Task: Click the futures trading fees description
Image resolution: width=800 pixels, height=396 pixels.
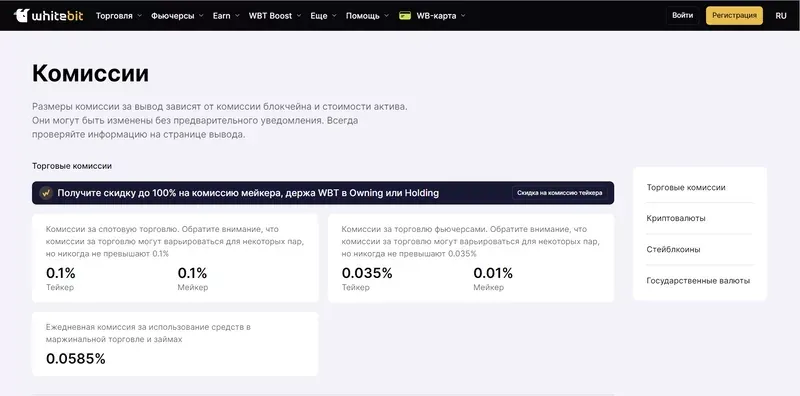Action: tap(470, 241)
